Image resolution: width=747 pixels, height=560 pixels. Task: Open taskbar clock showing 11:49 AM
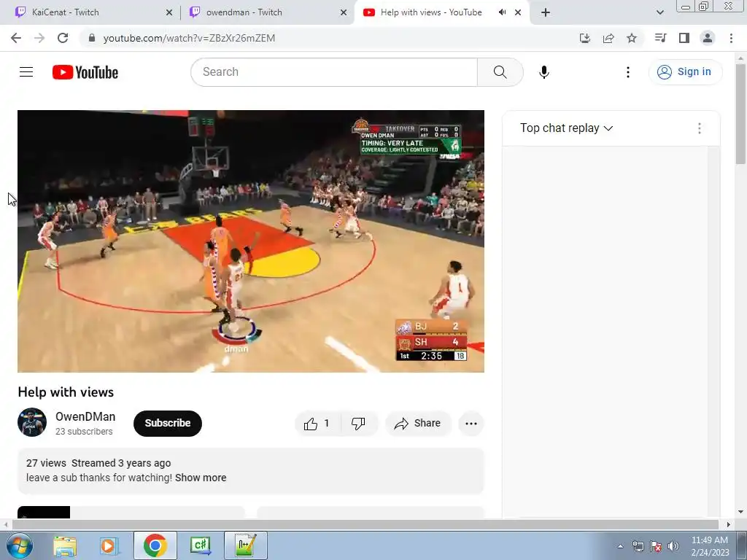click(x=710, y=546)
